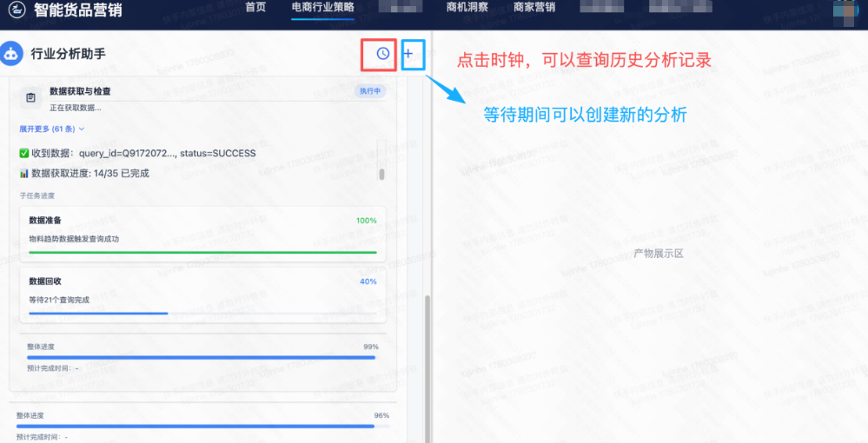
Task: Click the 40% value in 数据回收 card
Action: [x=368, y=281]
